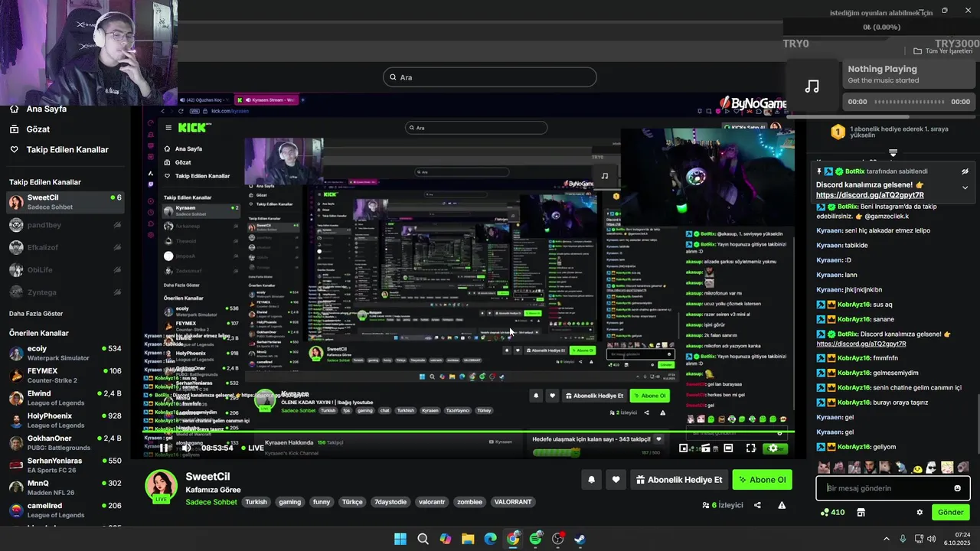Open the discord.gg link in pinned message
980x551 pixels.
pos(870,195)
